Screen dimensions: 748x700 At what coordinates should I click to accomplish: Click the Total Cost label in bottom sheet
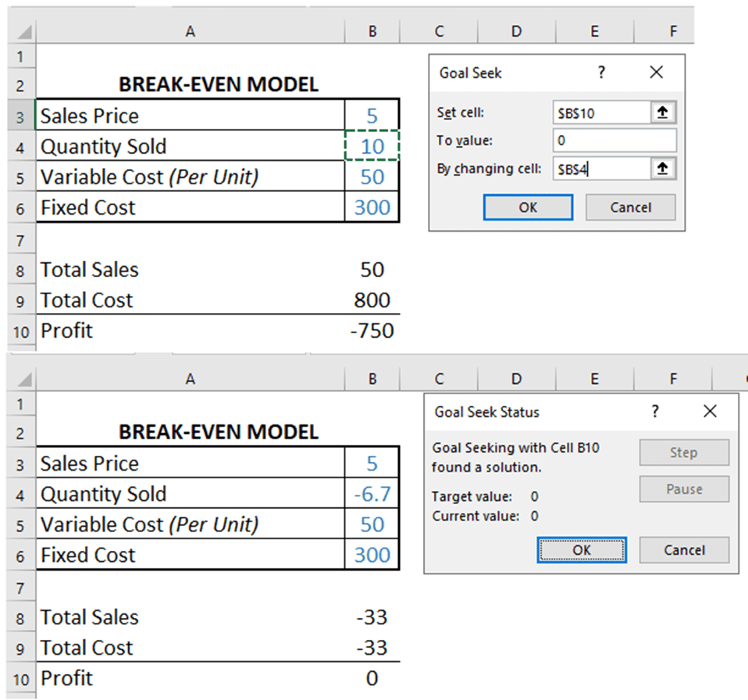tap(87, 648)
